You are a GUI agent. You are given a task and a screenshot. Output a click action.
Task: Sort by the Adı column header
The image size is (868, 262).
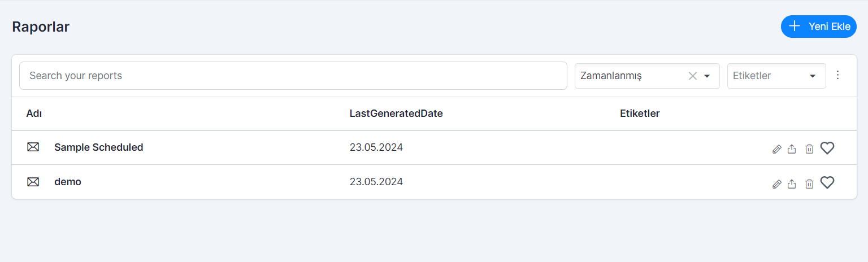pos(34,113)
